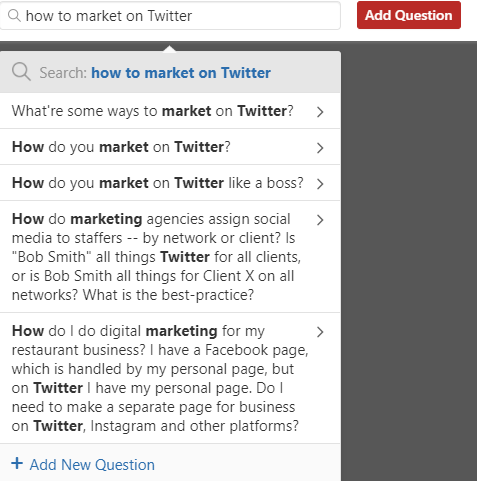Open chevron for 'How do you market on Twitter?'
Screen dimensions: 477x481
320,148
